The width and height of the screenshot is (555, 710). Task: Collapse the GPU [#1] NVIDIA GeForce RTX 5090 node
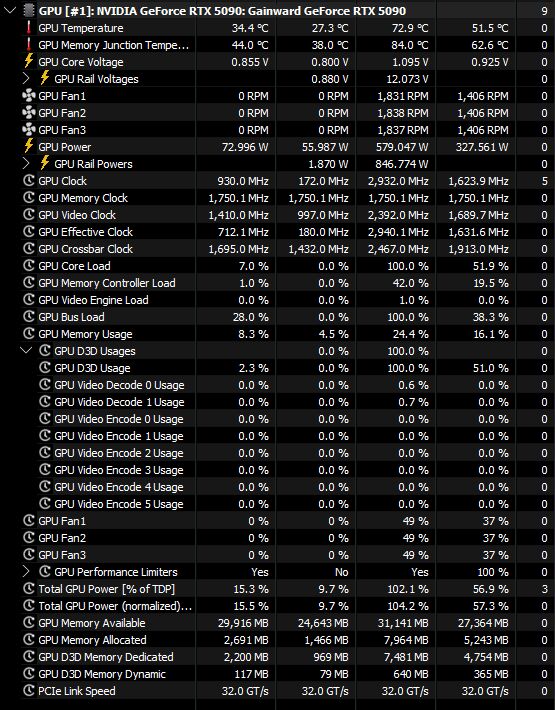coord(10,10)
